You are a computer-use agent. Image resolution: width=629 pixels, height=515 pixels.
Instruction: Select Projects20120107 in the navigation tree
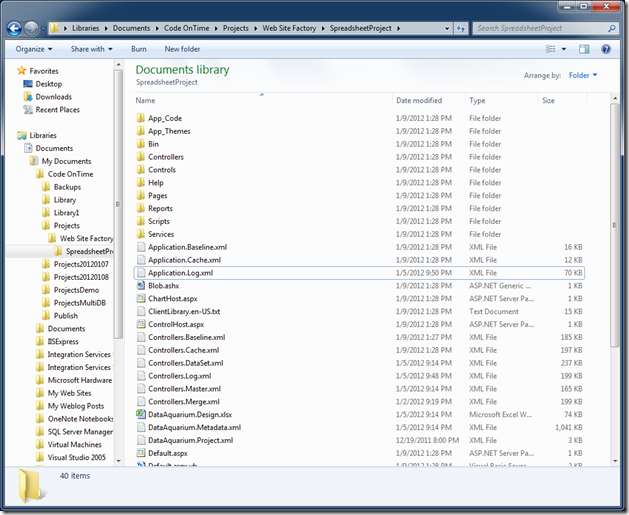click(81, 264)
